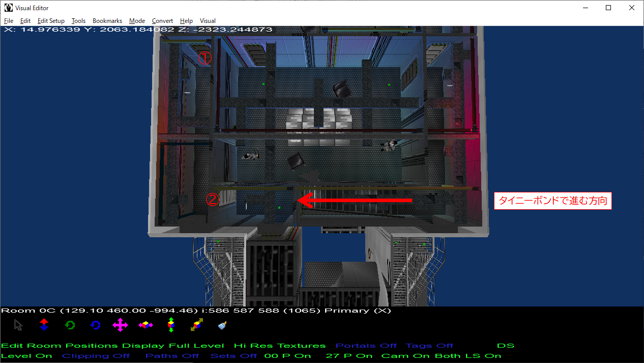This screenshot has width=644, height=363.
Task: Click the red-blue vertical arrows icon
Action: [44, 325]
